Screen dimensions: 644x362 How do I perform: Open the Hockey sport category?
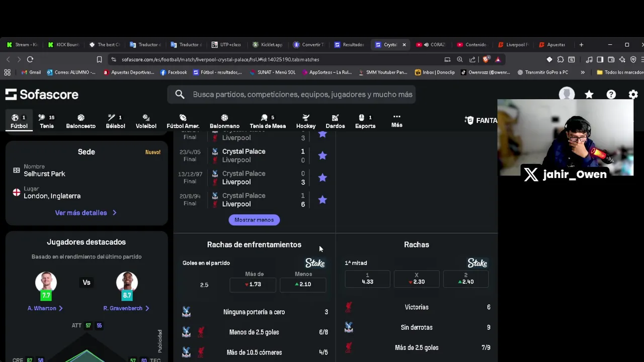(x=306, y=121)
